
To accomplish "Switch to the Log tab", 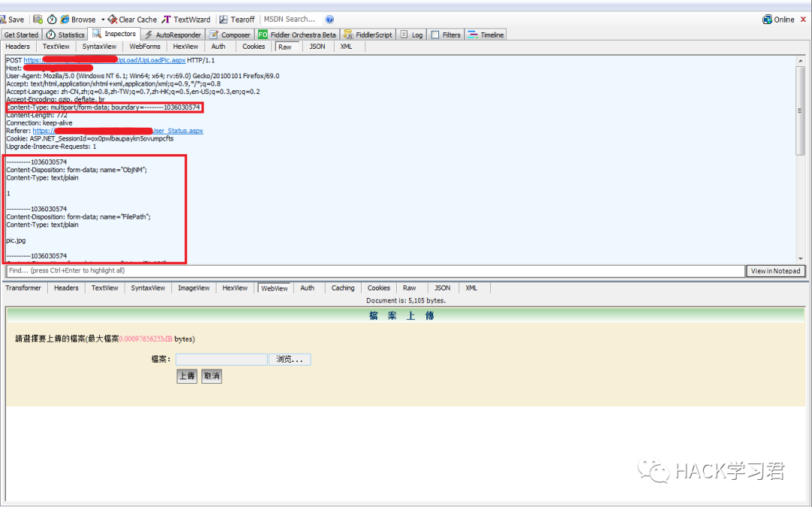I will 412,35.
